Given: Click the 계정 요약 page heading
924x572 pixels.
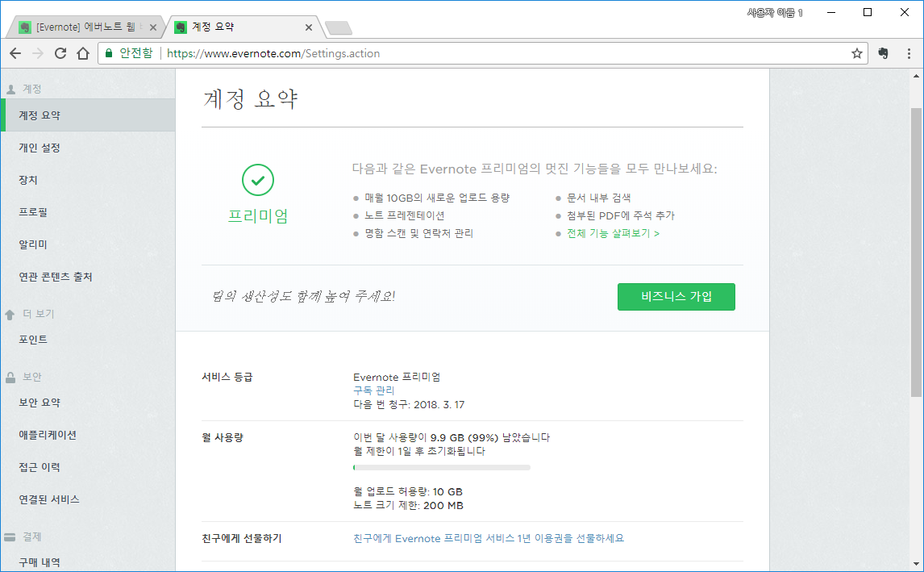Looking at the screenshot, I should pos(251,99).
